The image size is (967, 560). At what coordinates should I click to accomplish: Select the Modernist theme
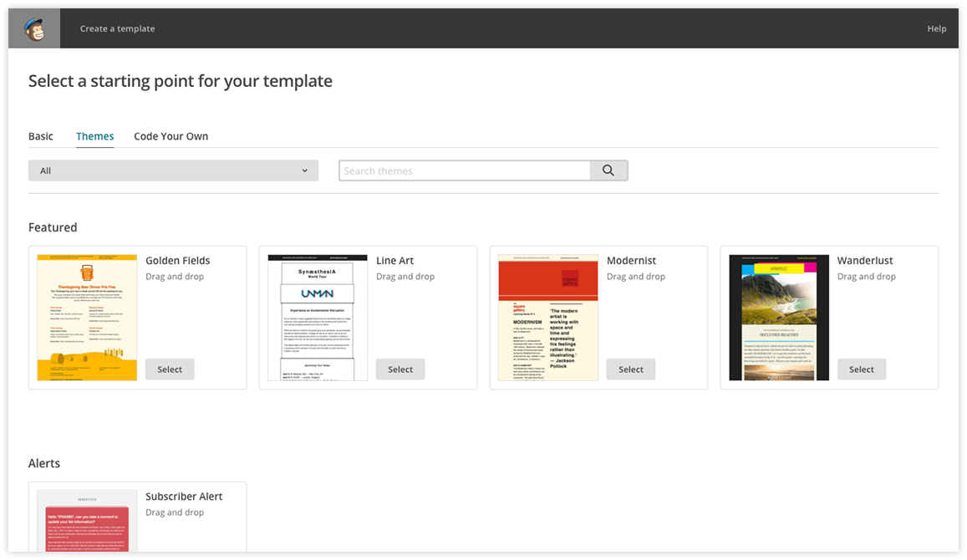tap(631, 369)
